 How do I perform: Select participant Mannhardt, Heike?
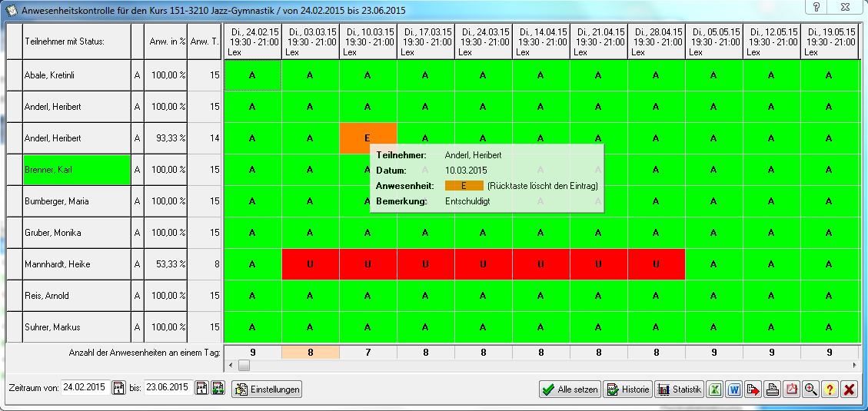pos(77,264)
